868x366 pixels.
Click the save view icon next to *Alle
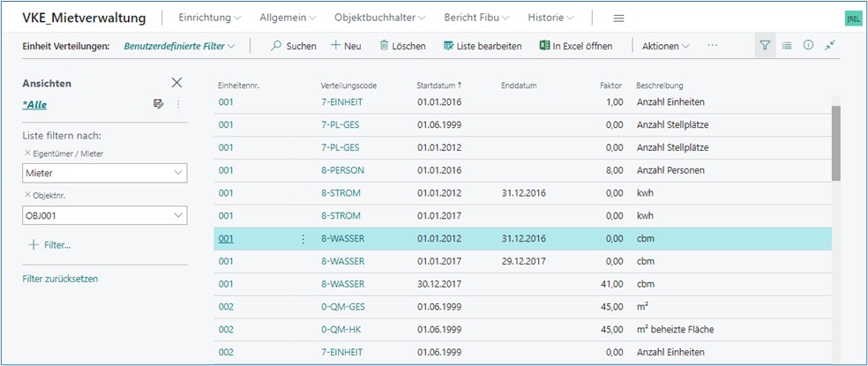(158, 104)
